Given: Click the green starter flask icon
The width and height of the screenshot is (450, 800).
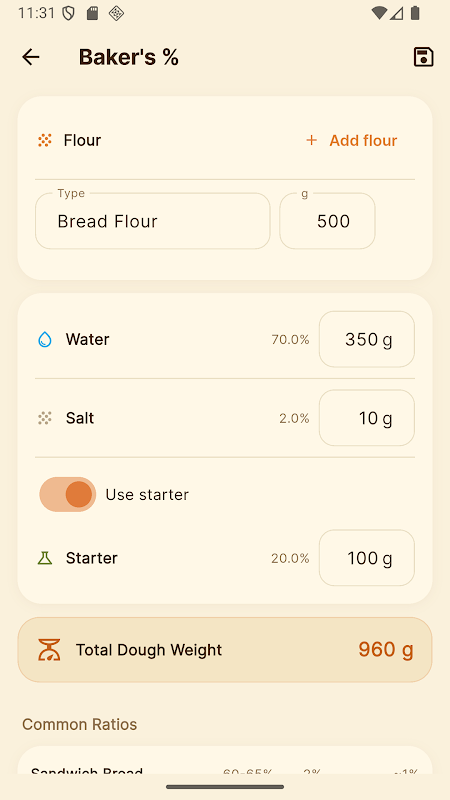Looking at the screenshot, I should [45, 558].
